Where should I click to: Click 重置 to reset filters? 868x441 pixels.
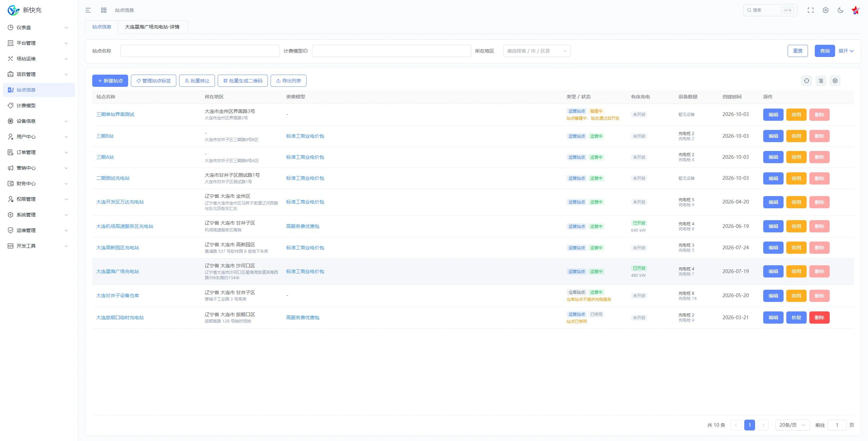[x=797, y=51]
